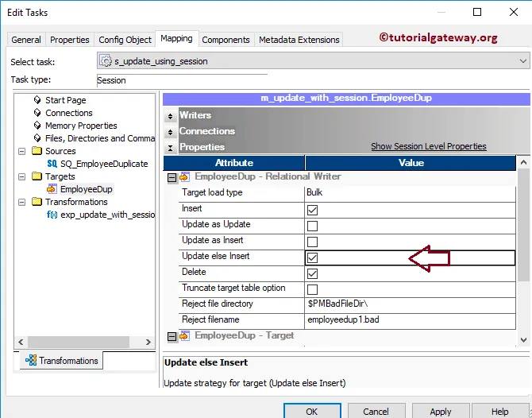The height and width of the screenshot is (418, 532).
Task: Click the Task type Session field
Action: (x=182, y=80)
